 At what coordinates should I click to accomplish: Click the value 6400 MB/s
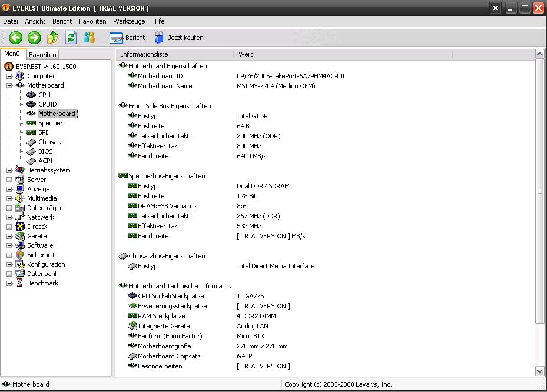tap(251, 156)
